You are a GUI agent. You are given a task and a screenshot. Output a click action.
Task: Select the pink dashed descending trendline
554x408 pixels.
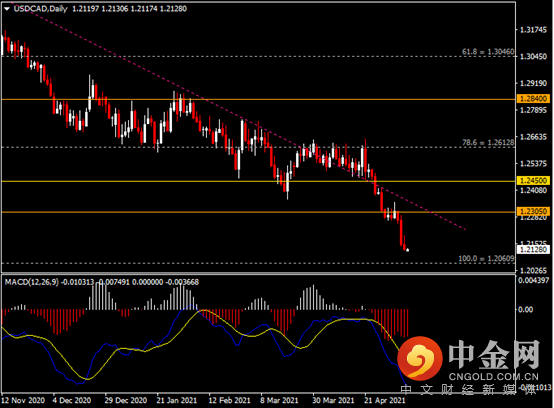[x=141, y=67]
